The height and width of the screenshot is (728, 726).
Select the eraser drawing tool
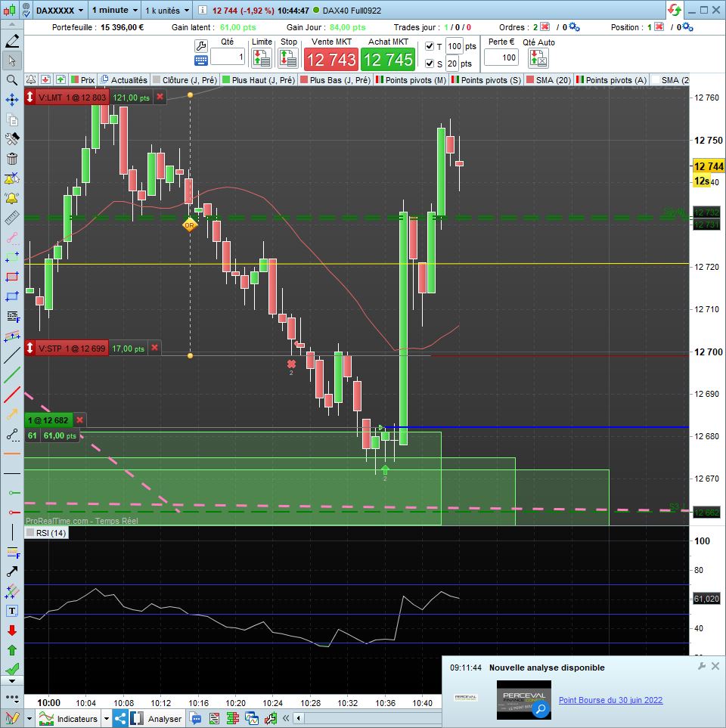12,41
